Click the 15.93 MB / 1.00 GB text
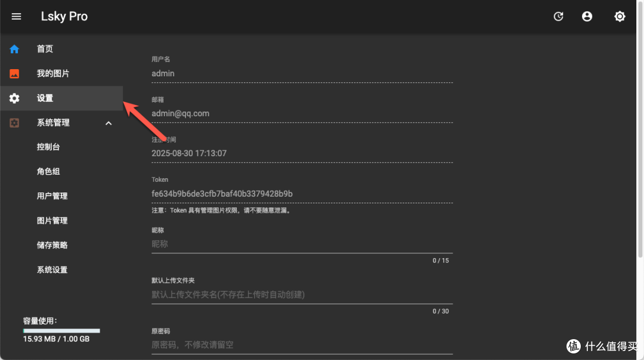 [x=56, y=339]
